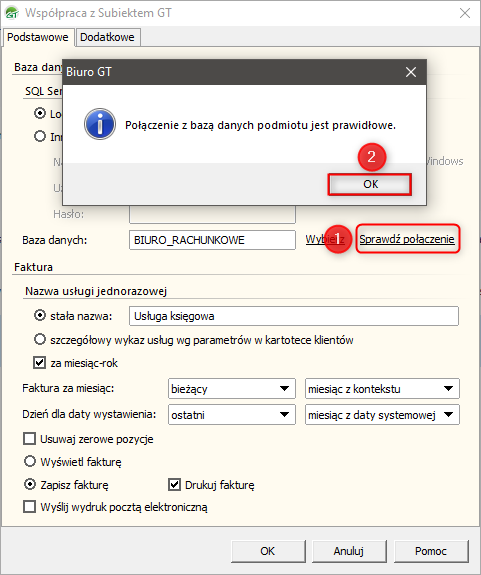Uncheck the Drukuj fakturę checkbox
Image resolution: width=481 pixels, height=575 pixels.
(x=174, y=485)
